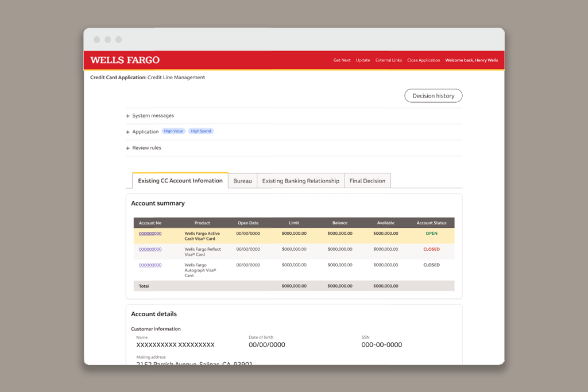588x392 pixels.
Task: Switch to the Bureau tab
Action: (242, 181)
